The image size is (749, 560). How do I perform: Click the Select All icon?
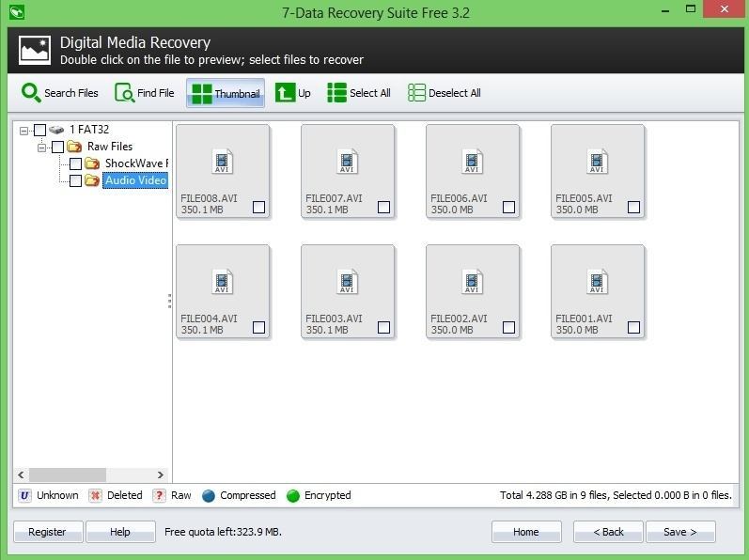336,93
